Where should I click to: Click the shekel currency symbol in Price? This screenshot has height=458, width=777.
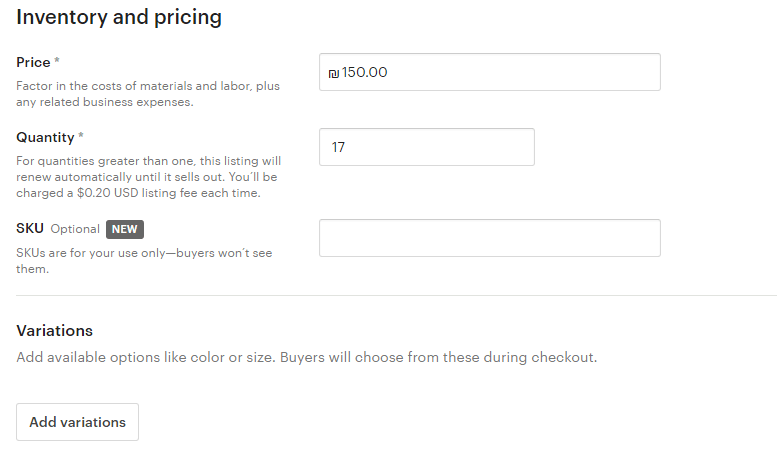[334, 73]
